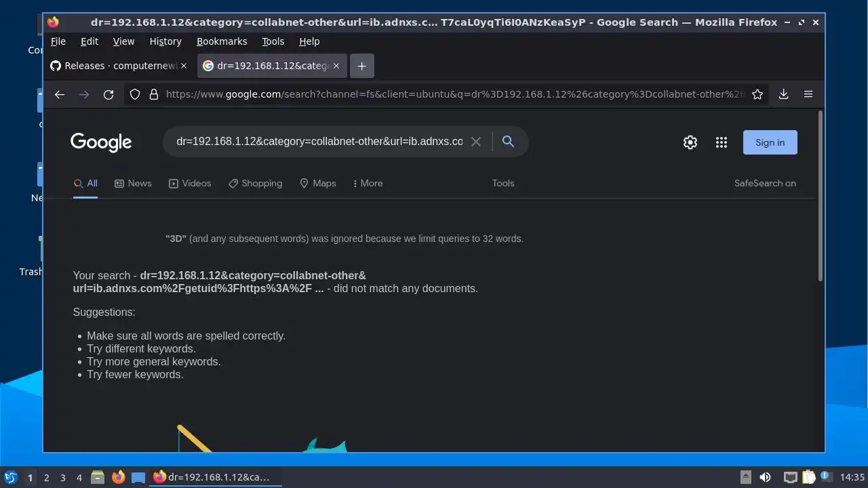Image resolution: width=868 pixels, height=488 pixels.
Task: Expand the More search categories menu
Action: 368,183
